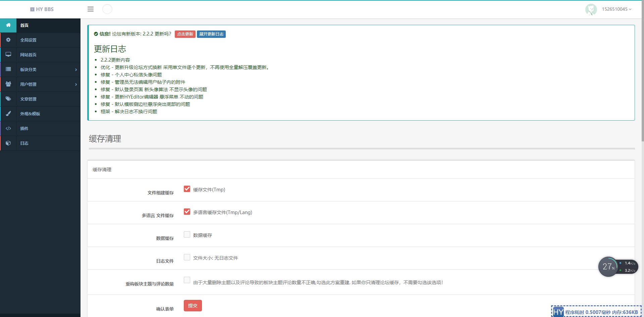Click the paintbrush icon for appearance & templates
Image resolution: width=644 pixels, height=317 pixels.
point(8,114)
